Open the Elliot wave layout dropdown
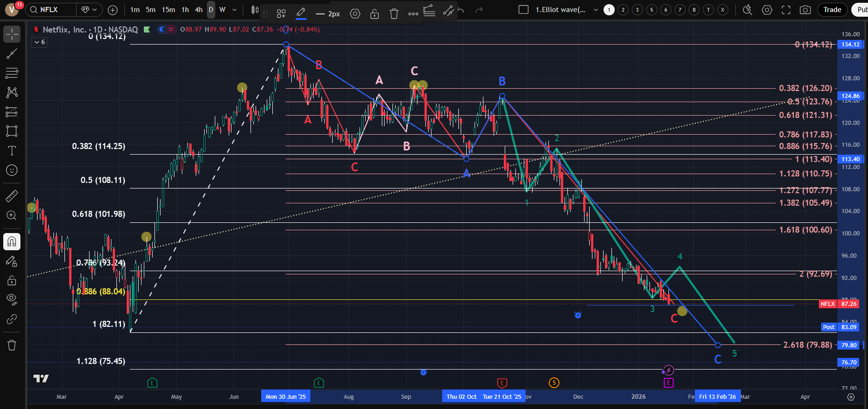Image resolution: width=868 pixels, height=409 pixels. tap(596, 10)
